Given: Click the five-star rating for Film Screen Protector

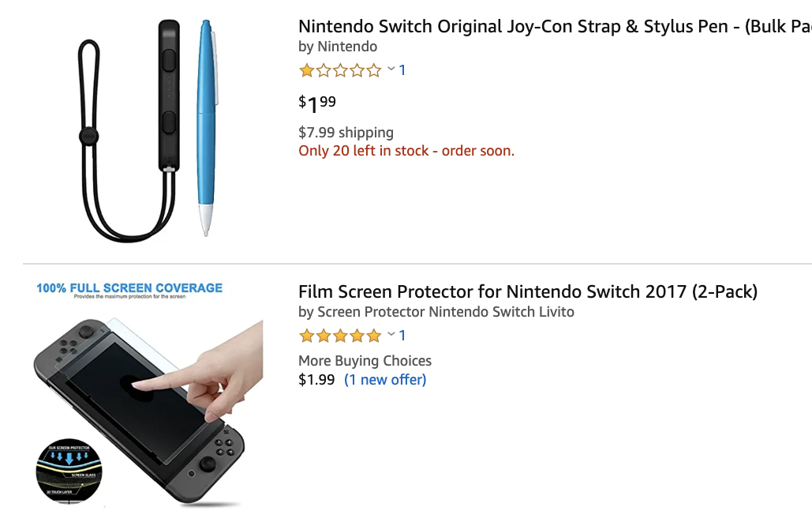Looking at the screenshot, I should (x=340, y=336).
